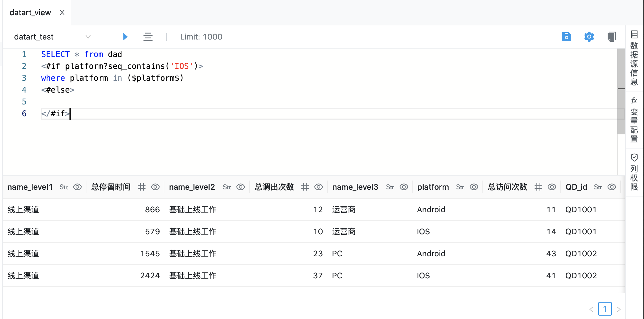Click QD1002 in the last row
644x319 pixels.
click(x=581, y=276)
